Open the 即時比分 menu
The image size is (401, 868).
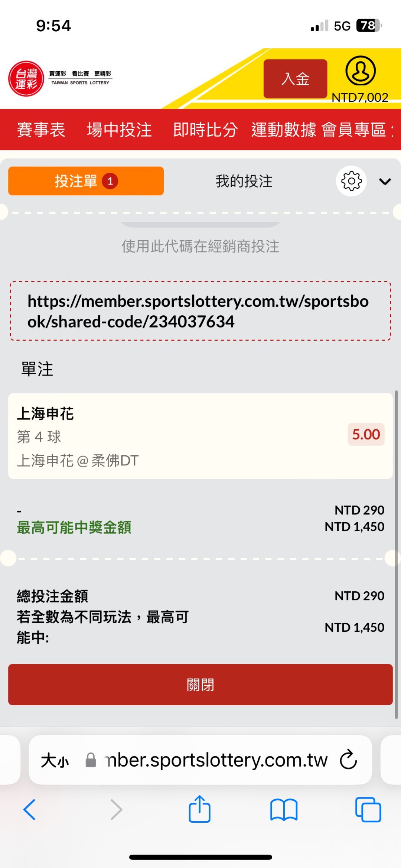coord(205,130)
